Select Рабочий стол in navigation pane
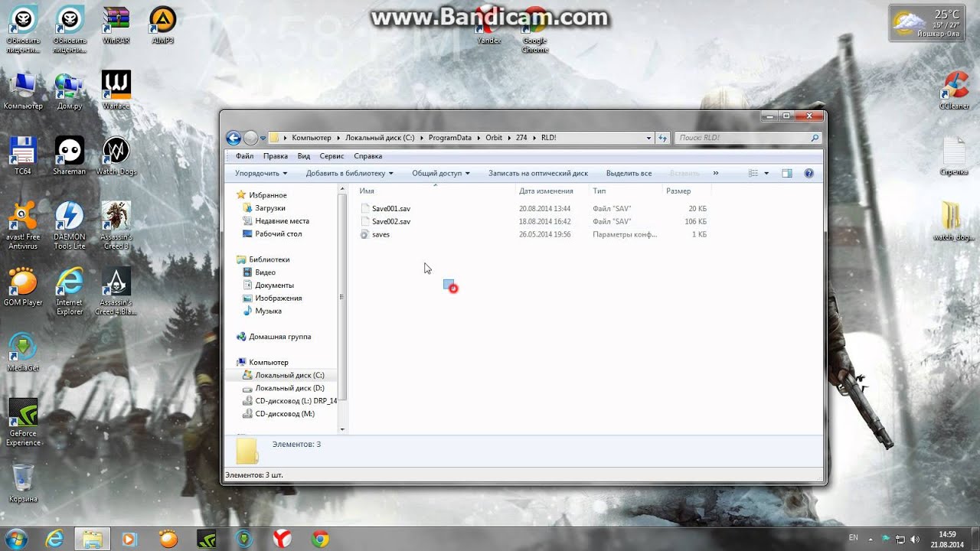980x551 pixels. [278, 234]
